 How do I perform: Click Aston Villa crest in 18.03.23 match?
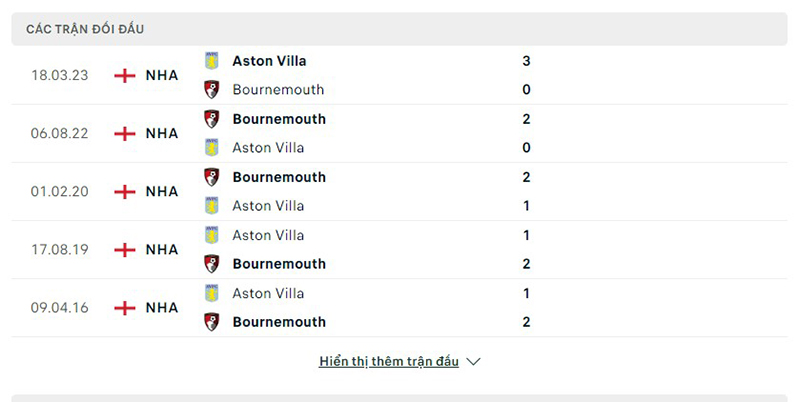[211, 60]
